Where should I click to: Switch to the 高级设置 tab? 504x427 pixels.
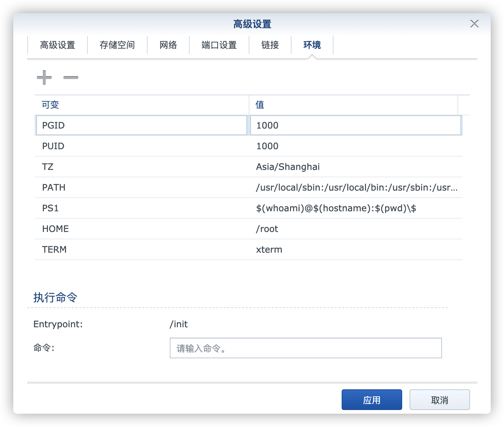click(x=58, y=45)
